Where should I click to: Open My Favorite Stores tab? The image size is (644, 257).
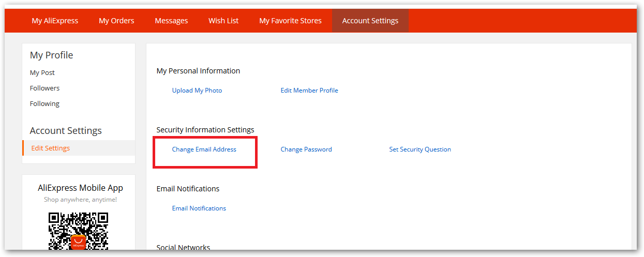(x=290, y=21)
